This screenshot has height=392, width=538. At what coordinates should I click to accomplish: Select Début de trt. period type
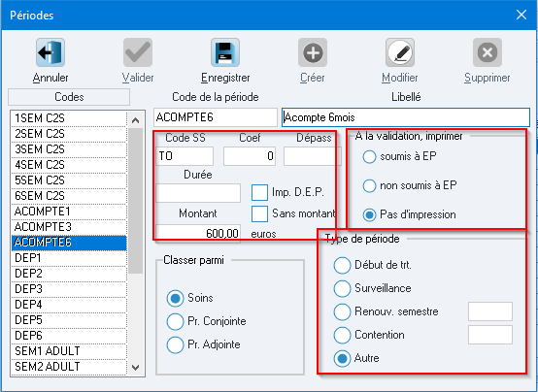(342, 266)
